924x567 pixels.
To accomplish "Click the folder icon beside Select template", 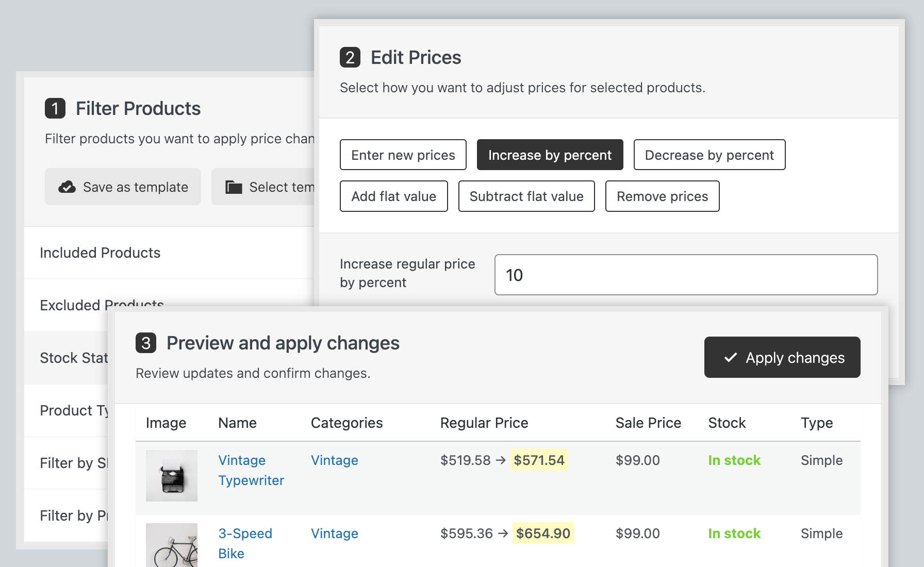I will (233, 187).
